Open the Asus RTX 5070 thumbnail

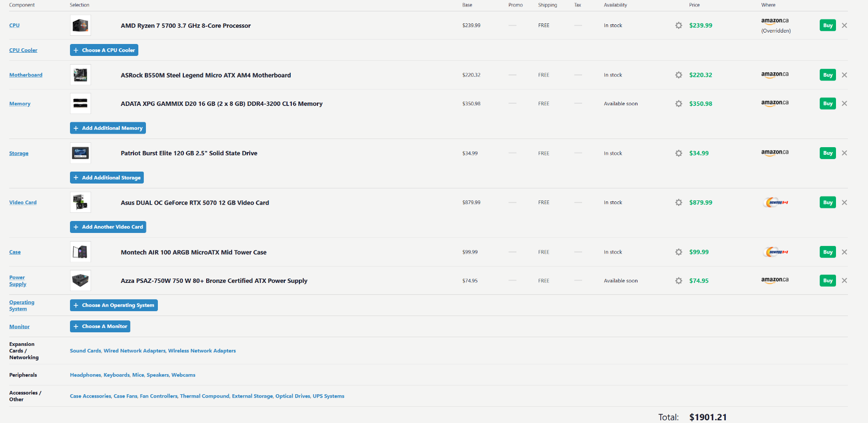[x=80, y=203]
